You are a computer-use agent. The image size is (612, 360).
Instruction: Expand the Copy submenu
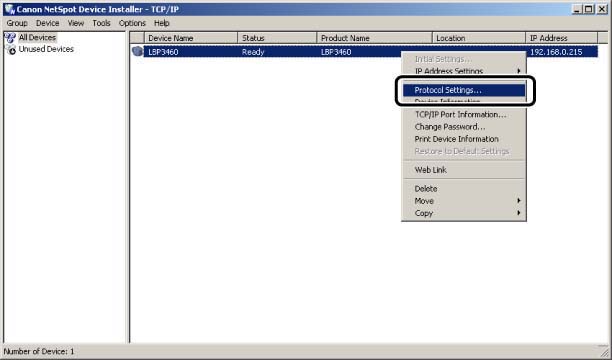point(464,214)
